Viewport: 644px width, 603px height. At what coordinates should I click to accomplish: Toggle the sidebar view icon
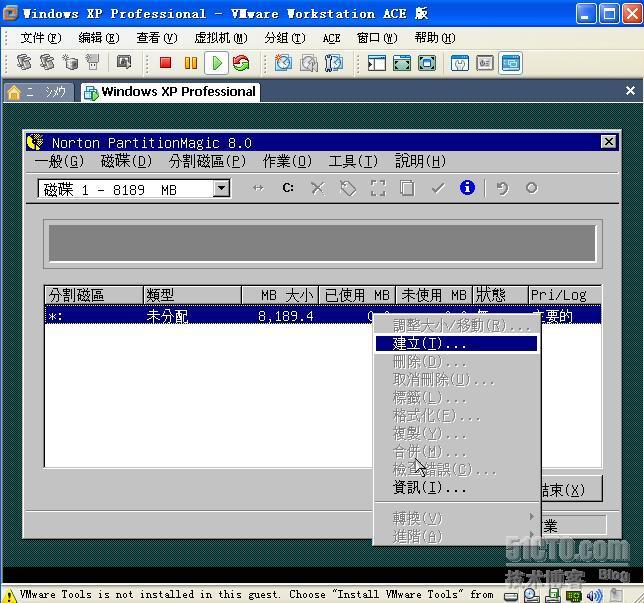pyautogui.click(x=377, y=63)
